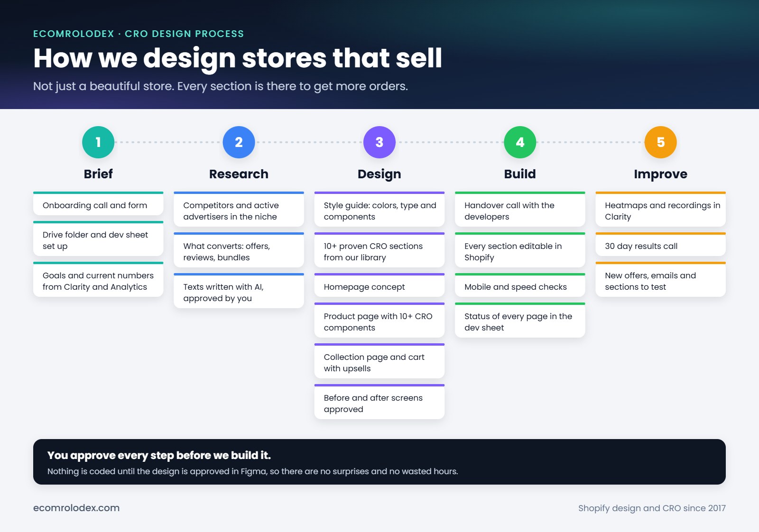This screenshot has height=532, width=759.
Task: Click the 30 day results call card
Action: [660, 244]
